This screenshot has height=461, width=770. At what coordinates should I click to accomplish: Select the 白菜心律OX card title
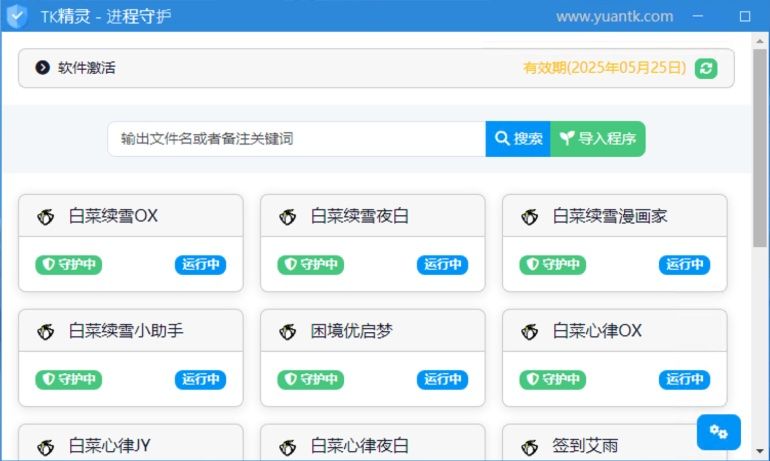[x=597, y=331]
